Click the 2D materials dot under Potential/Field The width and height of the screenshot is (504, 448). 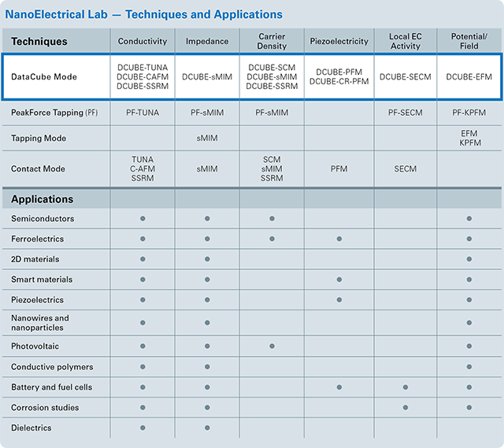469,259
